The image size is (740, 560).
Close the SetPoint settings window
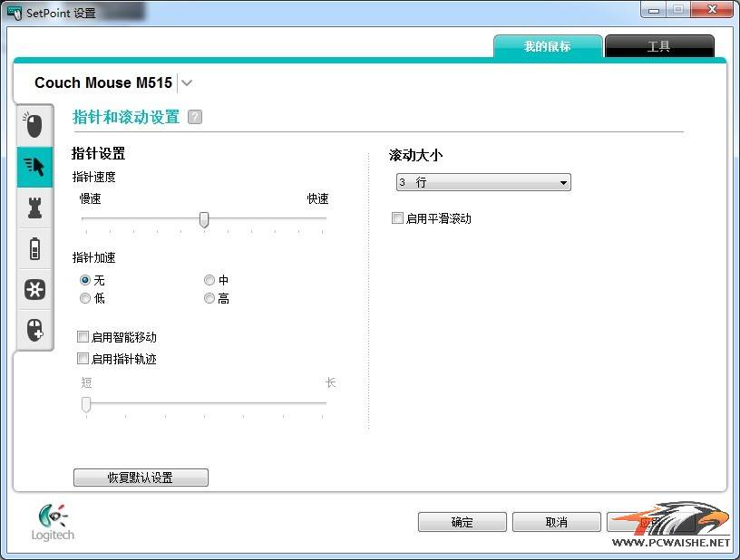[x=712, y=10]
